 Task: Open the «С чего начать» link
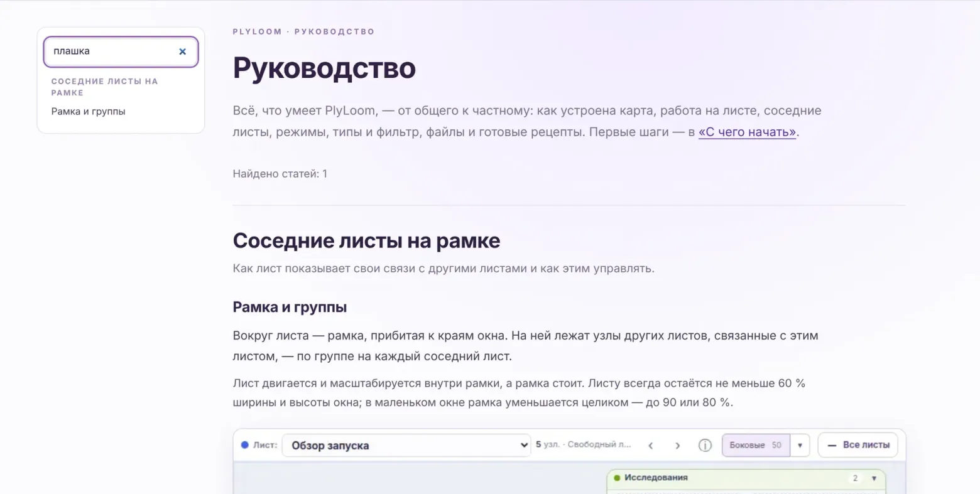[747, 132]
